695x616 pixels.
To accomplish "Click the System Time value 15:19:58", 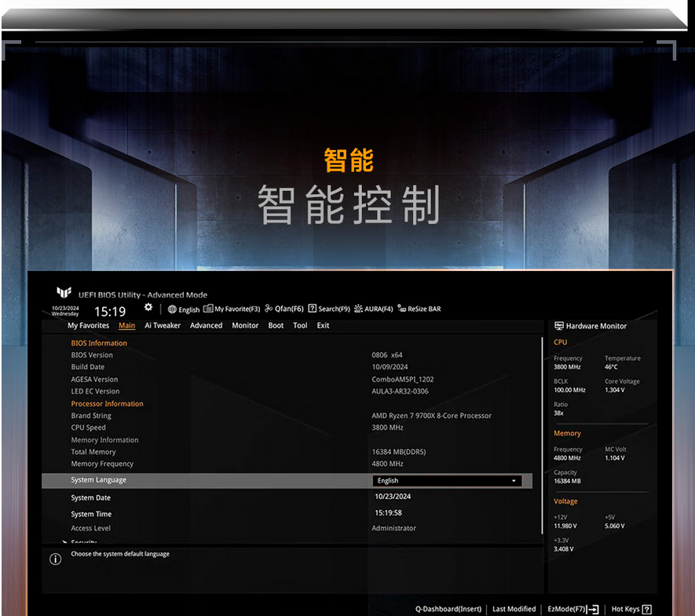I will click(388, 513).
